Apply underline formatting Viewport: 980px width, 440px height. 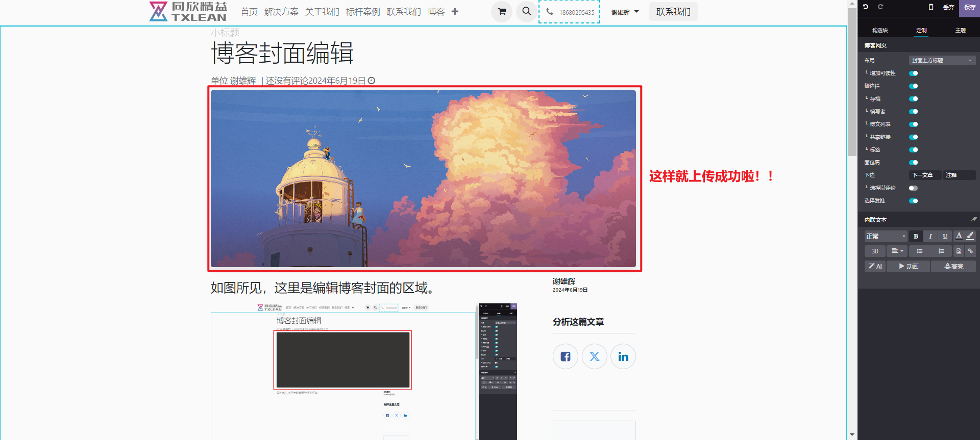(945, 236)
